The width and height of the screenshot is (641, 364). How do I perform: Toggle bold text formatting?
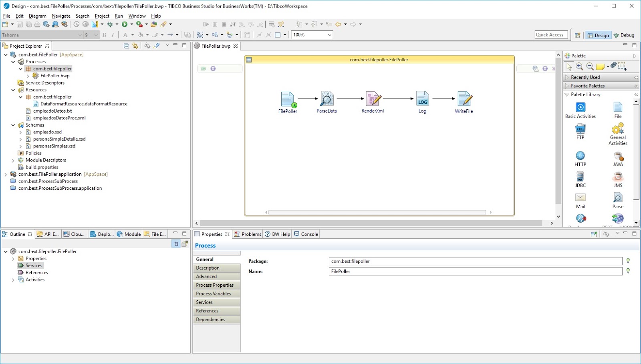(104, 35)
